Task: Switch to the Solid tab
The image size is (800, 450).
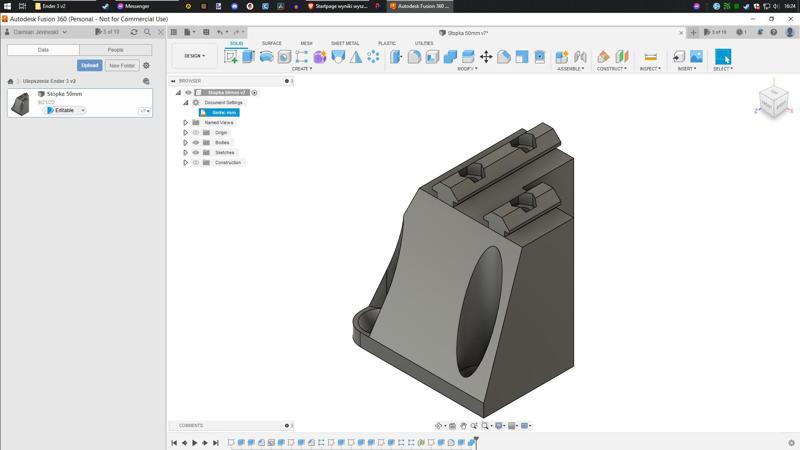Action: 237,43
